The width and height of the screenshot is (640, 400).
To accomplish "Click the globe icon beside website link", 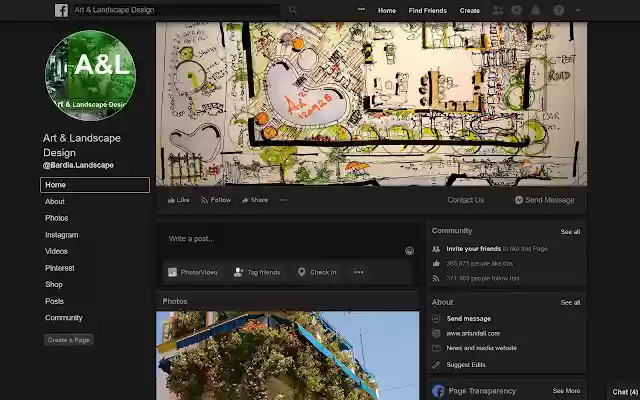I will [436, 333].
